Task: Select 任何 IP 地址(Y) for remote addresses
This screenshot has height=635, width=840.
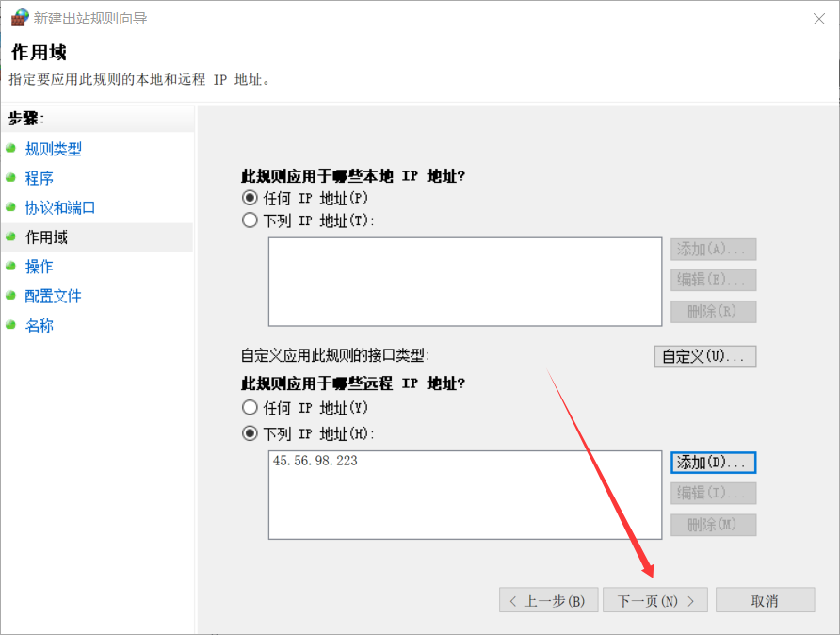Action: coord(250,407)
